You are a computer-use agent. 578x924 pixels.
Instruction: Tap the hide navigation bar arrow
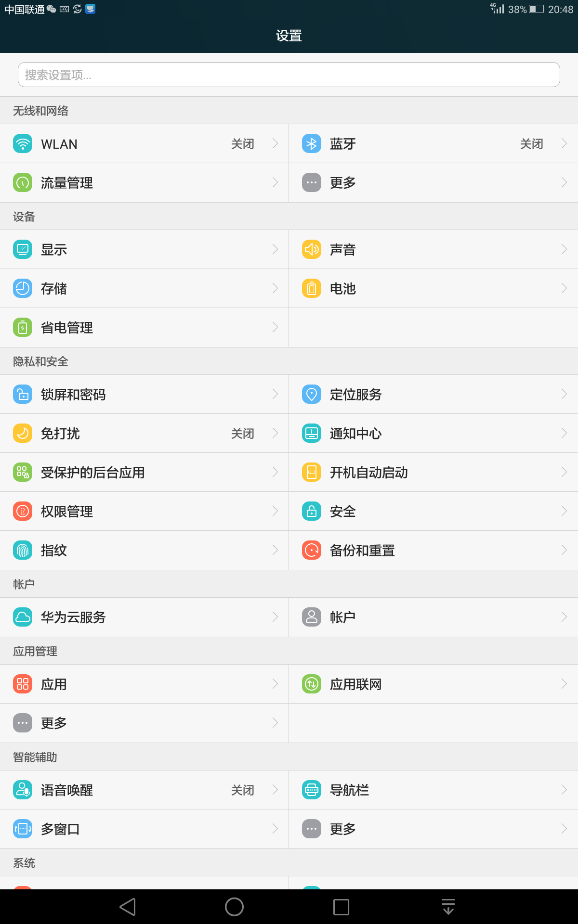tap(448, 907)
